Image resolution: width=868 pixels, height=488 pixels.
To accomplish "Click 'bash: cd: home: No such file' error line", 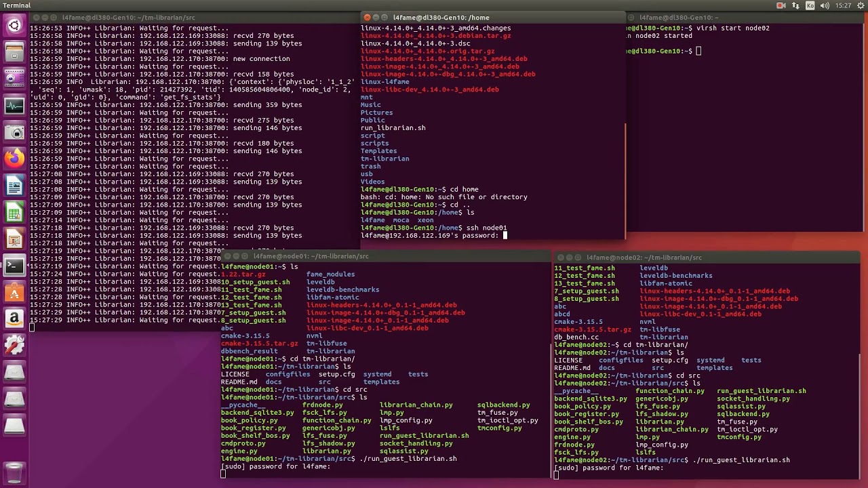I will tap(444, 197).
